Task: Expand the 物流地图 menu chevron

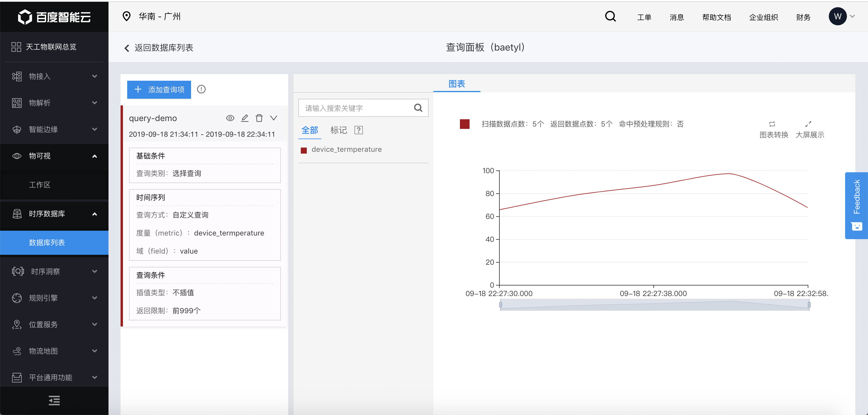Action: 95,351
